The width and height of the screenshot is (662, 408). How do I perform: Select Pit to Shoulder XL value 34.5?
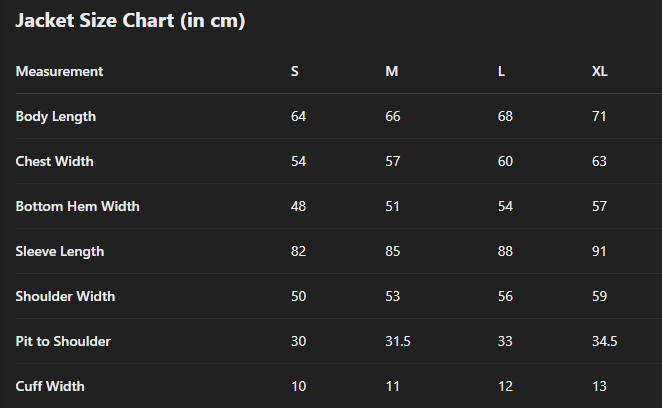(605, 341)
